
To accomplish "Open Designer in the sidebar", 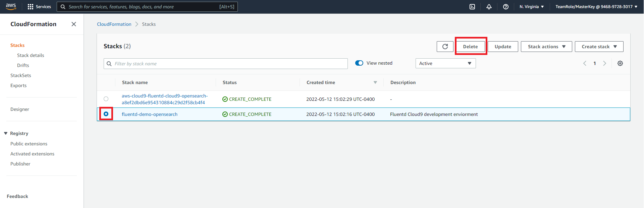I will pos(20,109).
